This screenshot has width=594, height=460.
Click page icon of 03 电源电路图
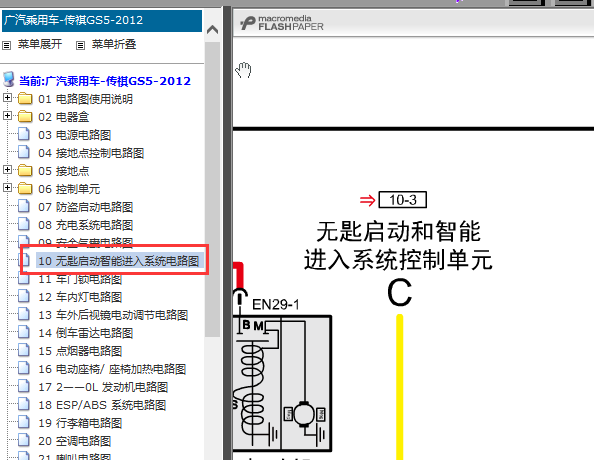(23, 134)
